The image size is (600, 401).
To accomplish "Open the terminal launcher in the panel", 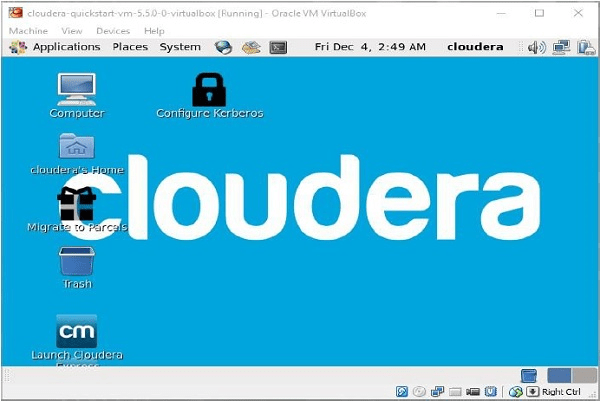I will pyautogui.click(x=279, y=47).
